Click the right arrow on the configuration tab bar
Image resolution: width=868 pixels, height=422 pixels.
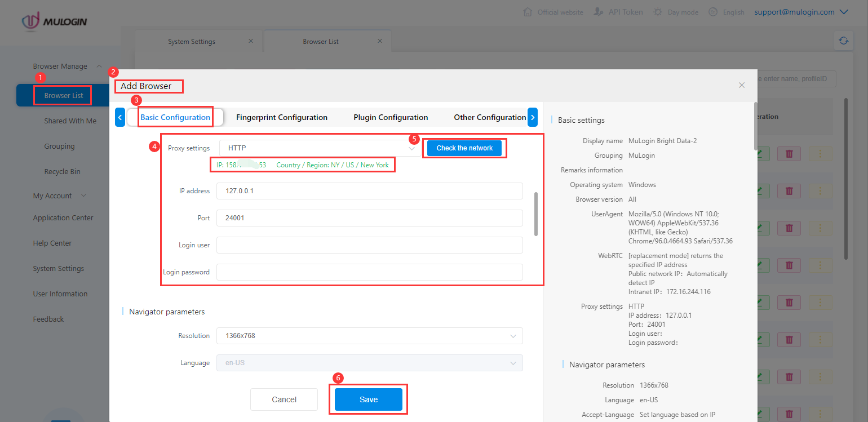[533, 117]
